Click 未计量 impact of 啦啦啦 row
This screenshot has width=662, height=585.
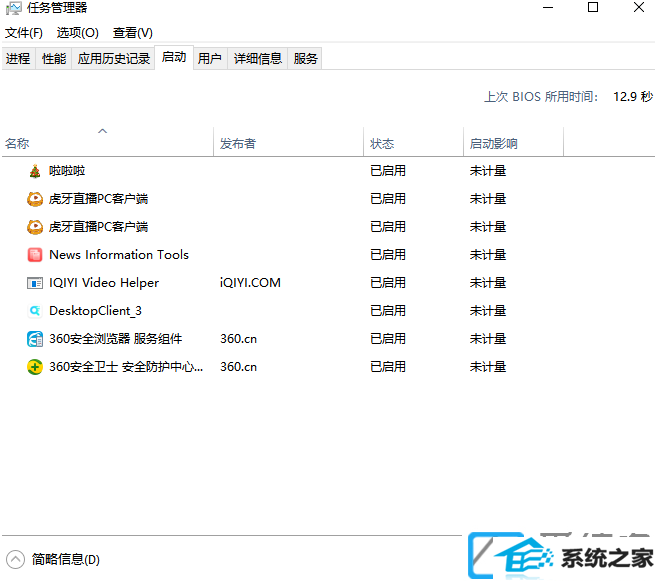[488, 171]
